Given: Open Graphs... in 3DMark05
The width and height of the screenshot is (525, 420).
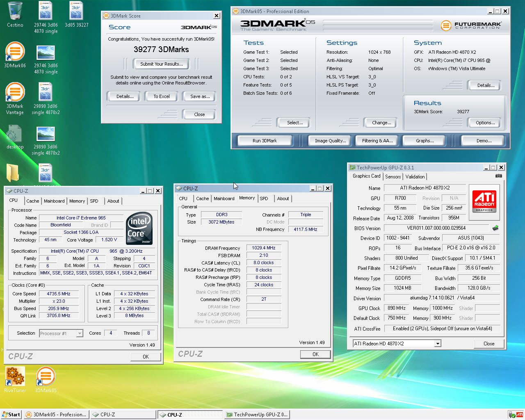Looking at the screenshot, I should [x=425, y=141].
